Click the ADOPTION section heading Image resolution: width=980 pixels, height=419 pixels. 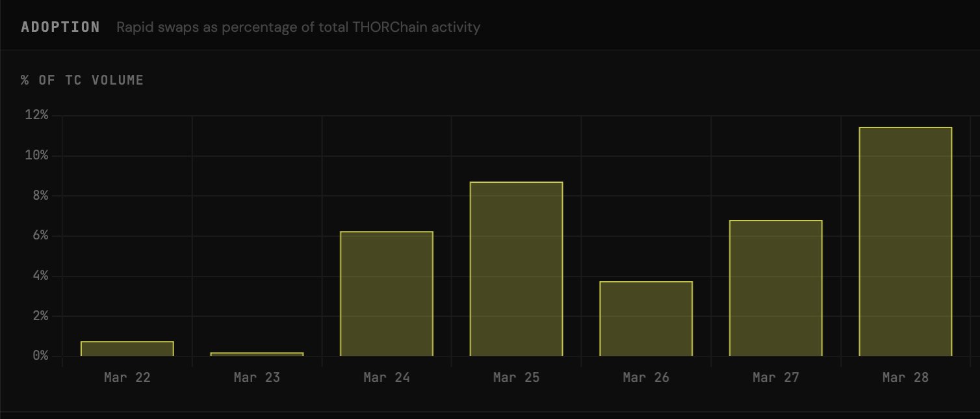tap(60, 27)
